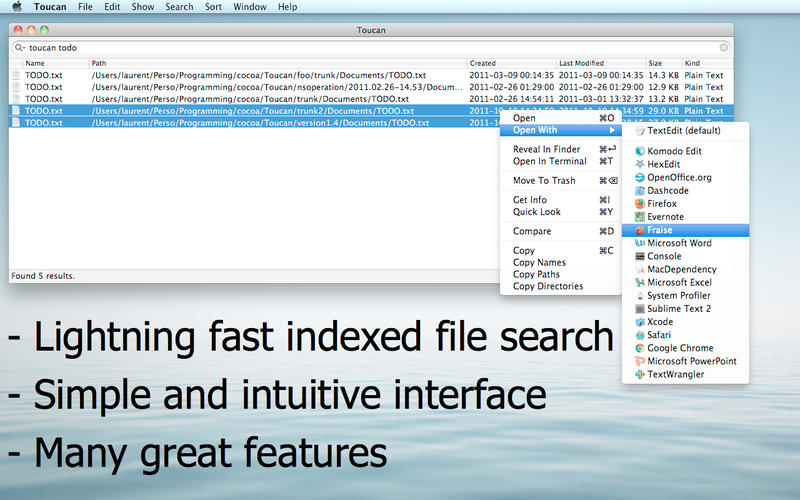Sort results by Size column header

664,63
